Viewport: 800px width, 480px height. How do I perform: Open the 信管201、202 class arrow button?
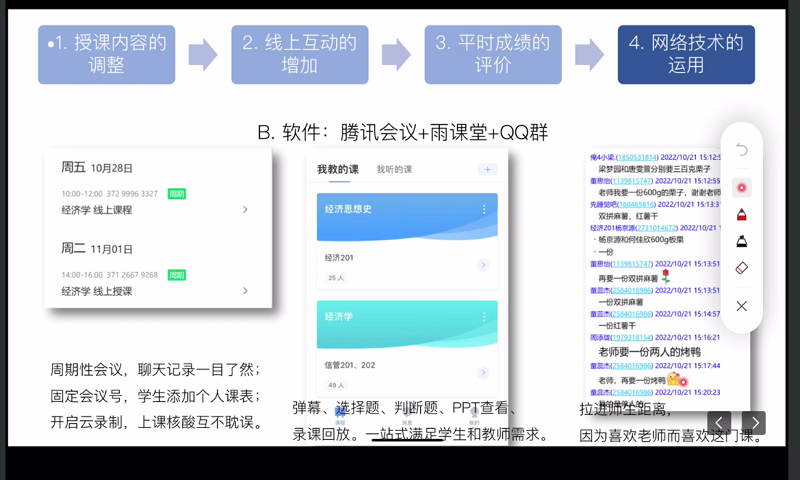point(483,373)
